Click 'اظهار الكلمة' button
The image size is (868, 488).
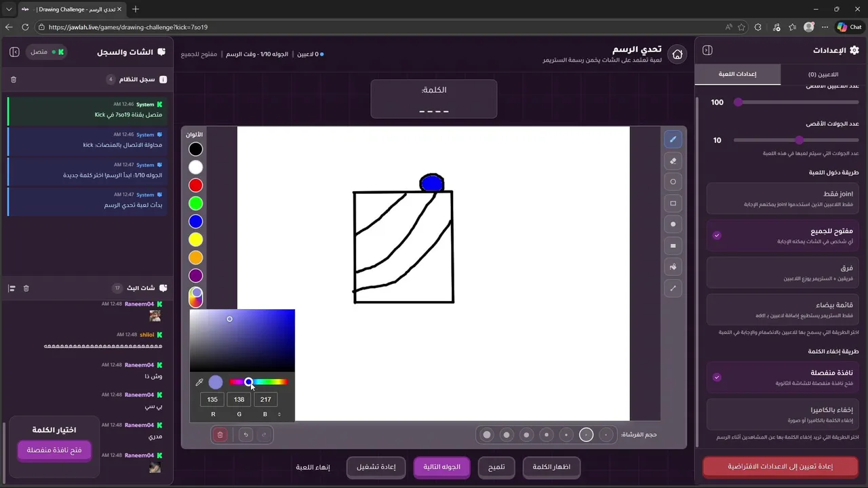click(x=551, y=467)
